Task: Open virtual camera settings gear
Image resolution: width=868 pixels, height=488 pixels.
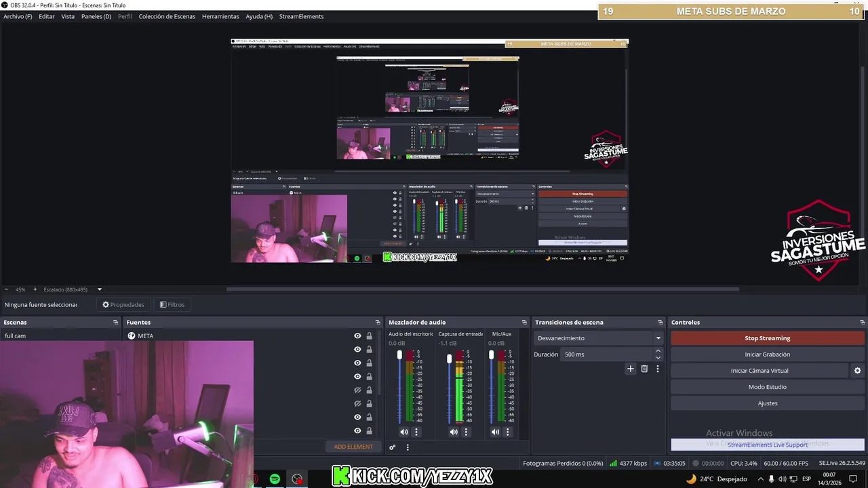Action: point(857,371)
